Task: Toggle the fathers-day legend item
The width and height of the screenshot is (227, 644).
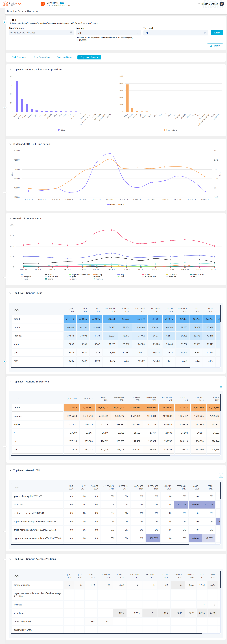Action: [51, 277]
